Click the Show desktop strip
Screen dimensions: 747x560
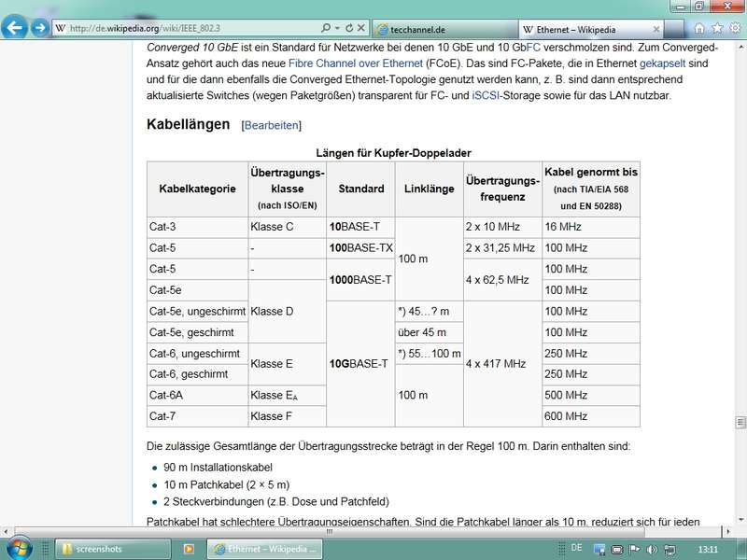742,549
